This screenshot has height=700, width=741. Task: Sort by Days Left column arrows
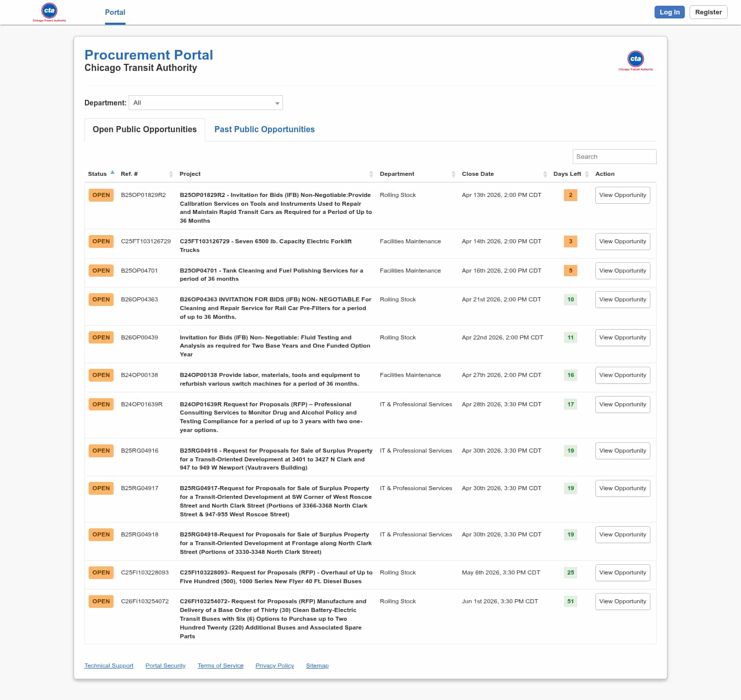click(587, 174)
